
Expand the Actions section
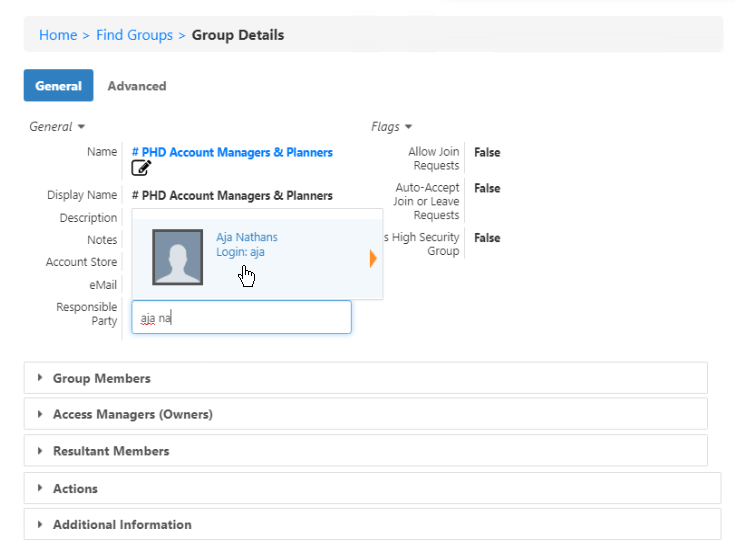(x=75, y=488)
